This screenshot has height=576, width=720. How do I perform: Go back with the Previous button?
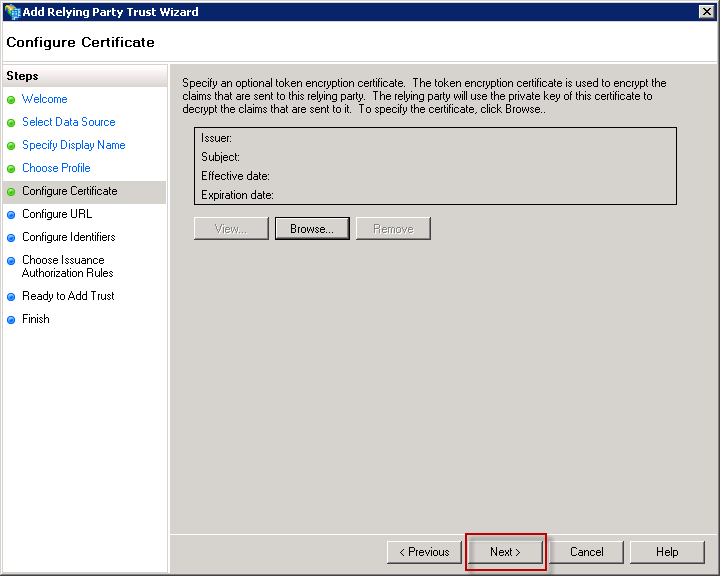tap(424, 552)
